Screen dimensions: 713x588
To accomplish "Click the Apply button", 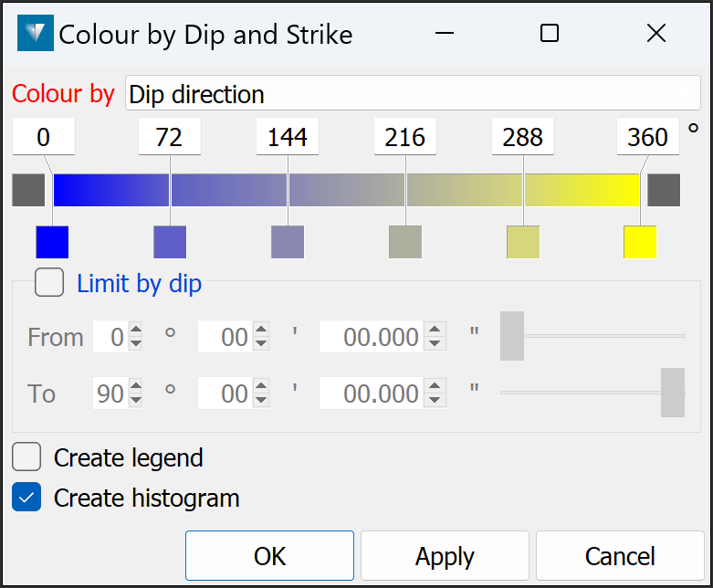I will click(x=445, y=556).
